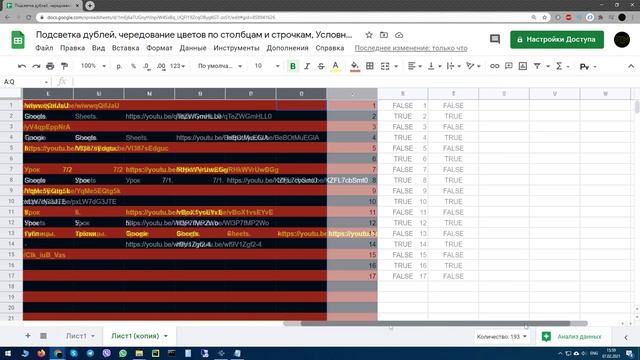Click the horizontal scrollbar
Image resolution: width=640 pixels, height=360 pixels.
[x=435, y=324]
